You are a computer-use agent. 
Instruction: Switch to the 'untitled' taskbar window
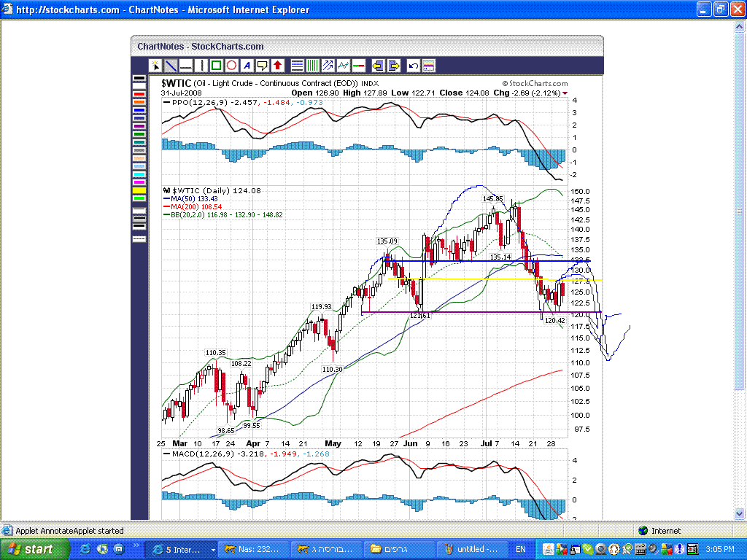click(x=472, y=550)
